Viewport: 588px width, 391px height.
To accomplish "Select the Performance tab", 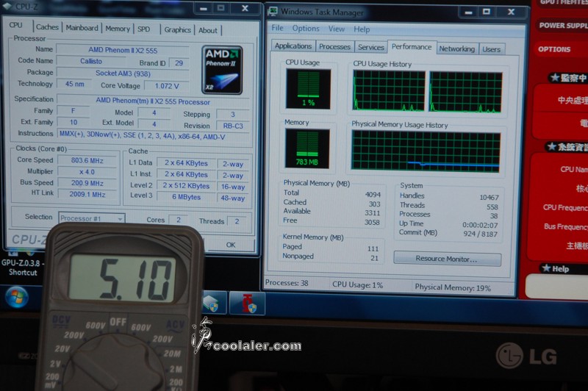I will tap(412, 47).
